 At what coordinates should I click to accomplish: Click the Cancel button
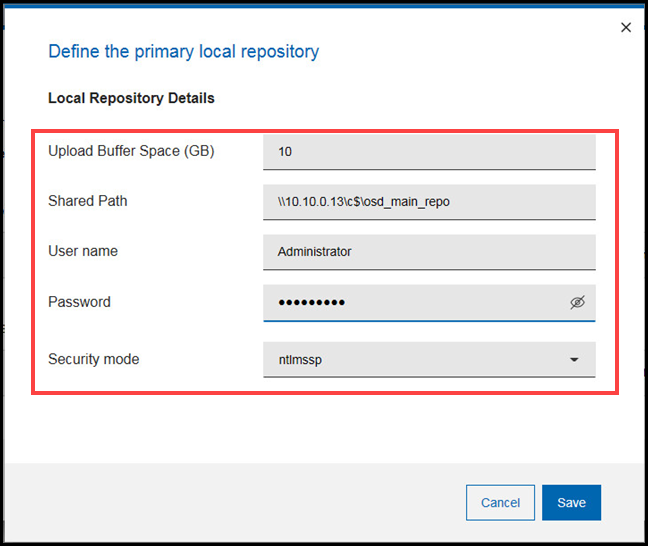pos(500,502)
